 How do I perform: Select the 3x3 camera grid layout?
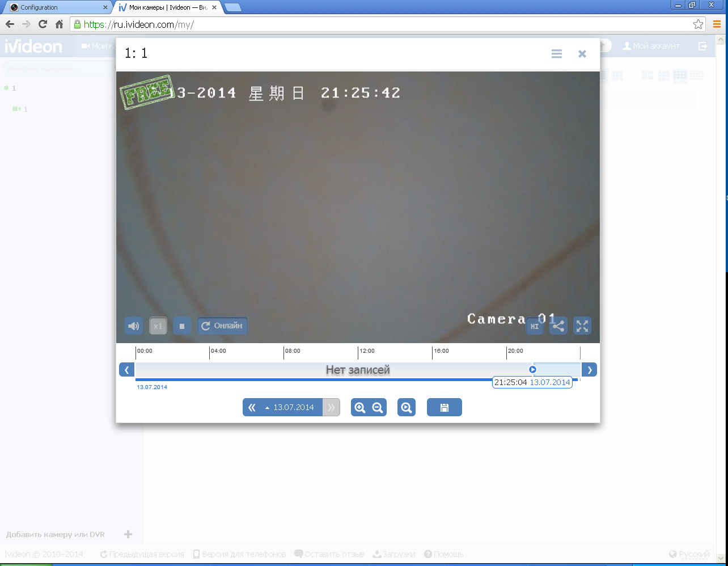663,75
